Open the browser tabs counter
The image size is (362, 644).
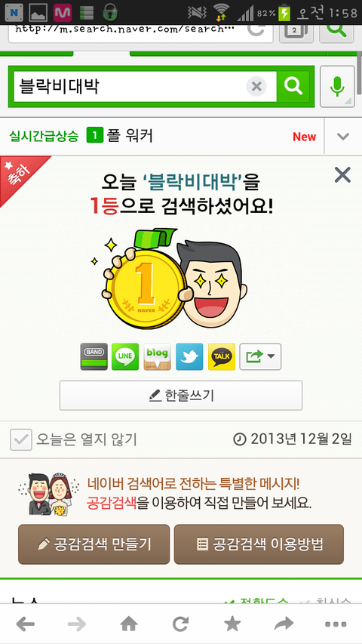(296, 31)
